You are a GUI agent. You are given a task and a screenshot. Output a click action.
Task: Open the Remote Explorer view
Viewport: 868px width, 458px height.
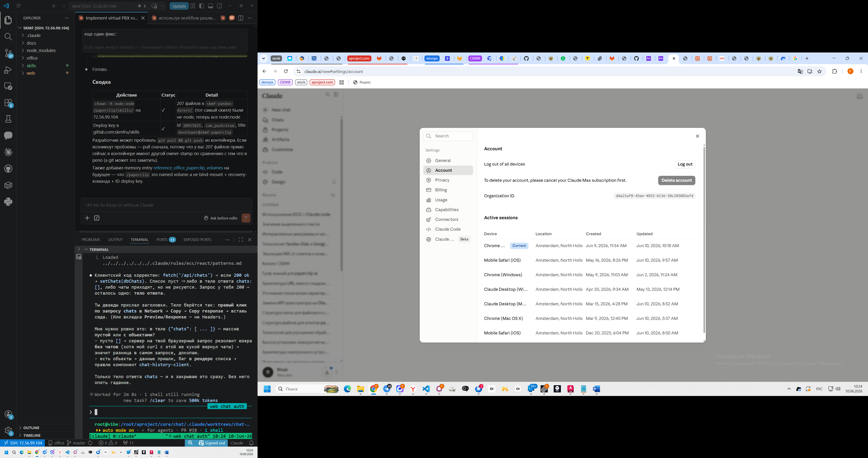tap(8, 86)
